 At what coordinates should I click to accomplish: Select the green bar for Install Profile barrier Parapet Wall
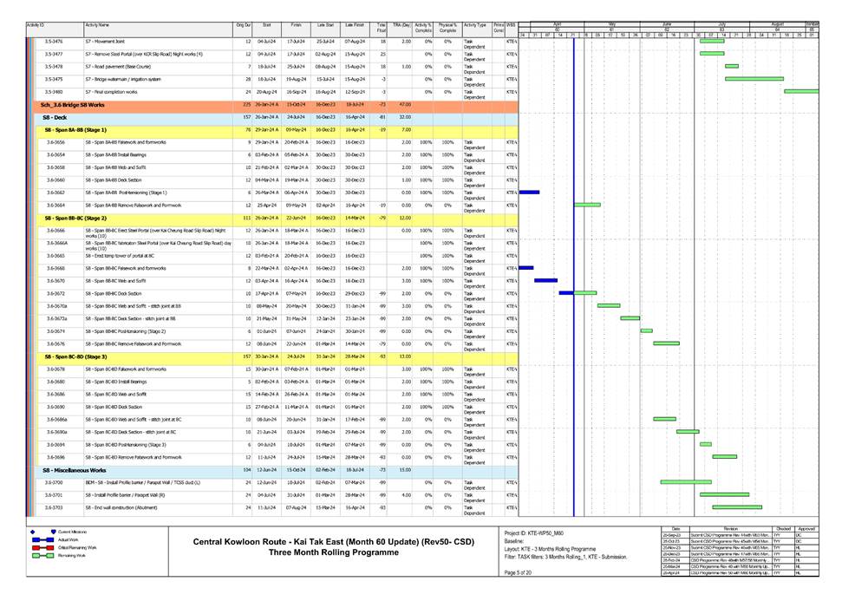tap(724, 494)
